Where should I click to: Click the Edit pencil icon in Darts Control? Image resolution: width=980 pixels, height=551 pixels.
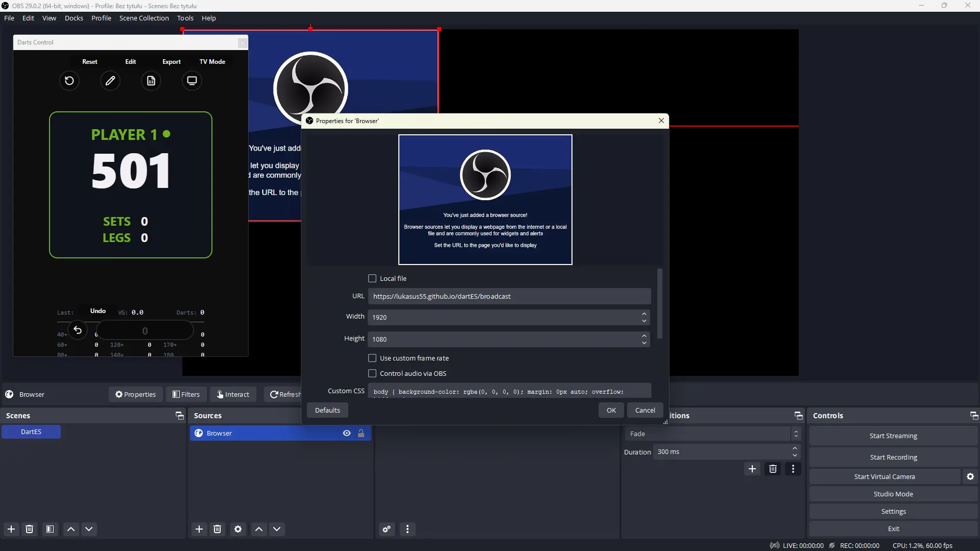click(x=110, y=81)
